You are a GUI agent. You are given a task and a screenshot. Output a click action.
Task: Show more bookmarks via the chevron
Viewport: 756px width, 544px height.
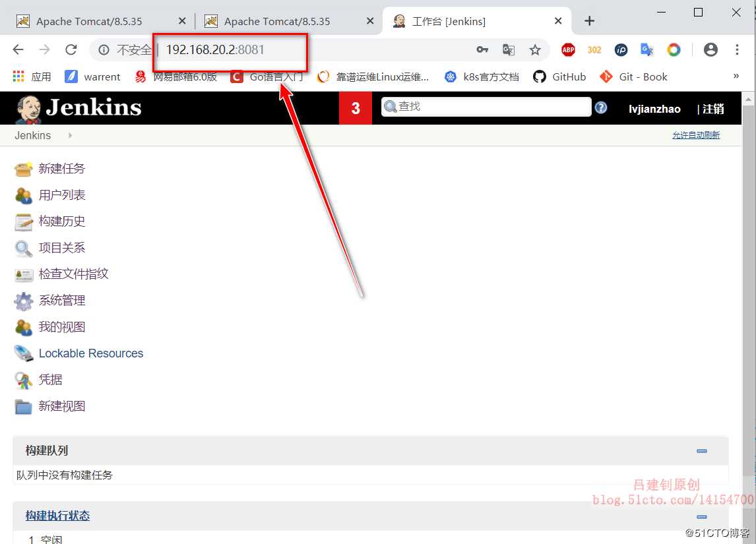tap(736, 76)
